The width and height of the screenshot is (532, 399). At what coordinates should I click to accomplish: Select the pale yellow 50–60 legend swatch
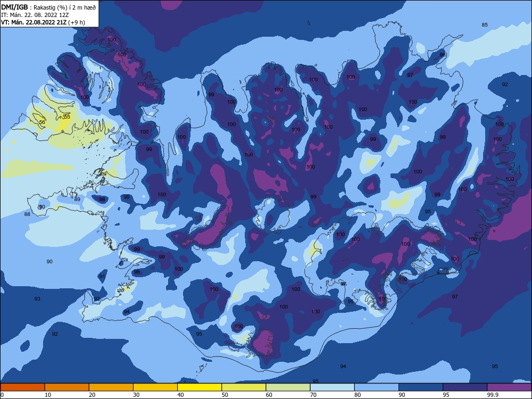pos(244,387)
